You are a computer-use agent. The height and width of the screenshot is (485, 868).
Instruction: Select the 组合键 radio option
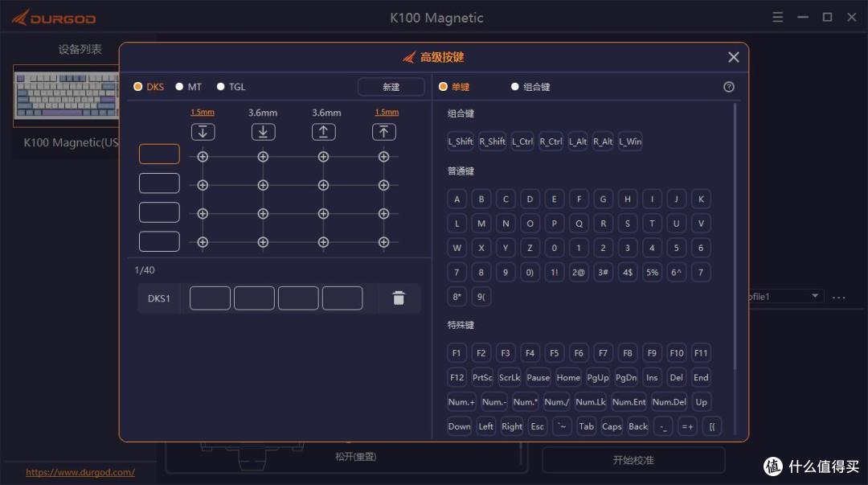point(530,87)
